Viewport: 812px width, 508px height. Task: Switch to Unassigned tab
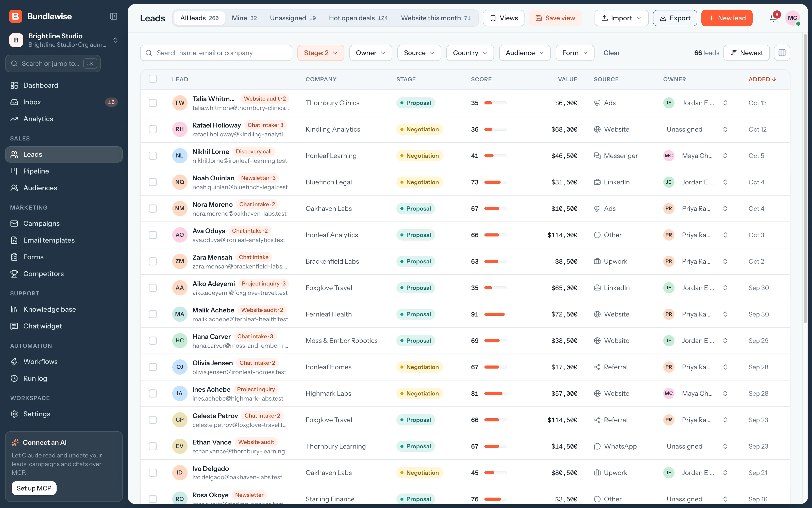tap(293, 18)
